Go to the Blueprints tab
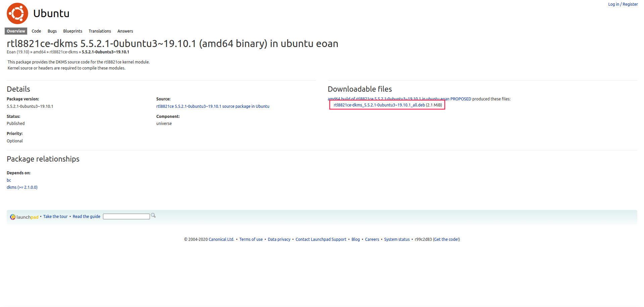Image resolution: width=644 pixels, height=307 pixels. pos(73,31)
